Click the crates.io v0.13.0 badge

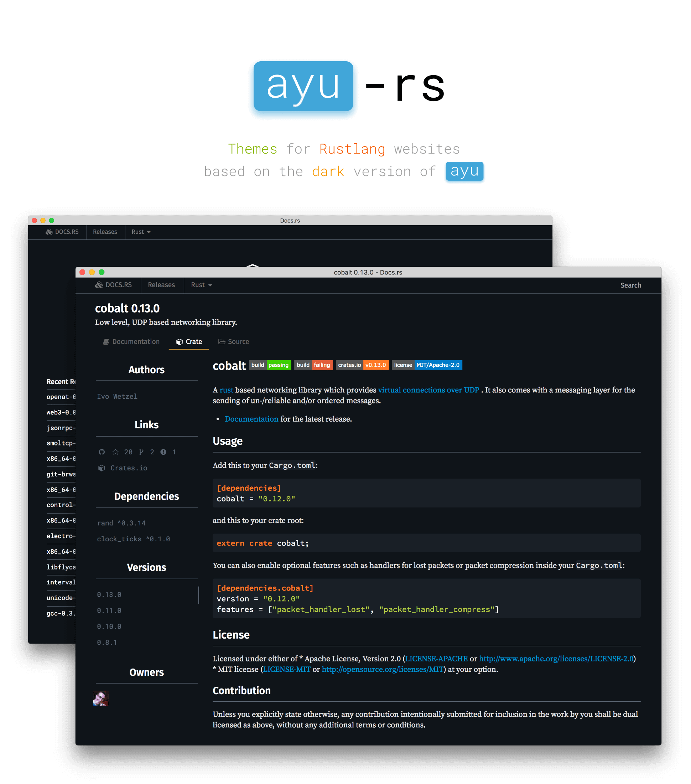coord(362,365)
